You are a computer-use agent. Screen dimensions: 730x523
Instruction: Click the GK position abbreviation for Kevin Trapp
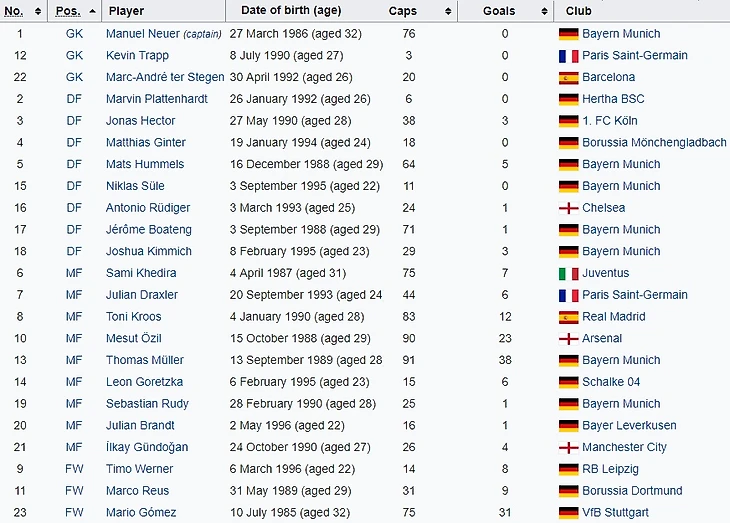tap(74, 55)
